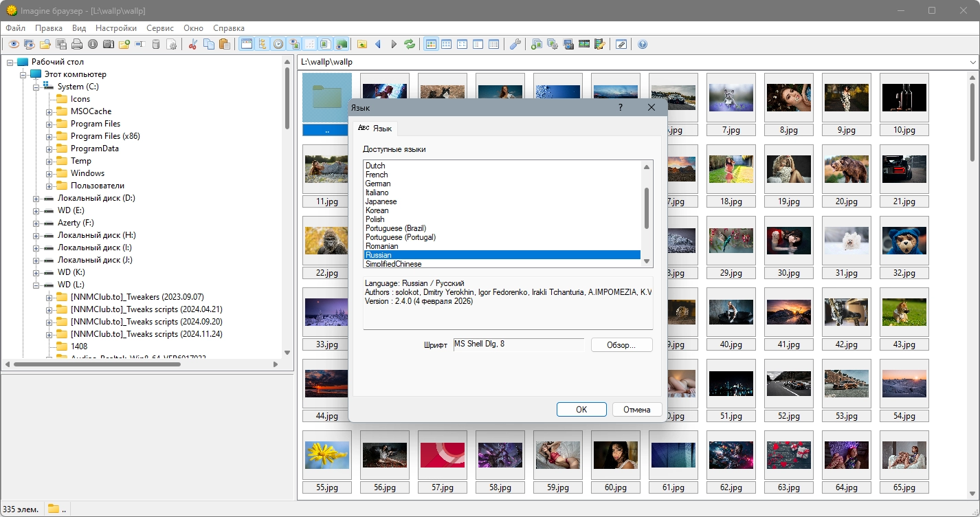Click the eye viewer icon in toolbar

13,44
